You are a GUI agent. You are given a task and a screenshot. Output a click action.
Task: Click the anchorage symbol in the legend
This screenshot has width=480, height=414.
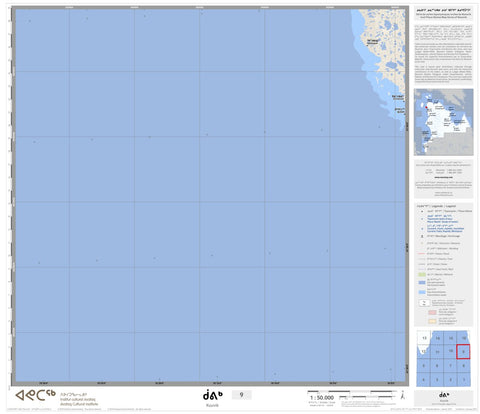click(x=422, y=236)
